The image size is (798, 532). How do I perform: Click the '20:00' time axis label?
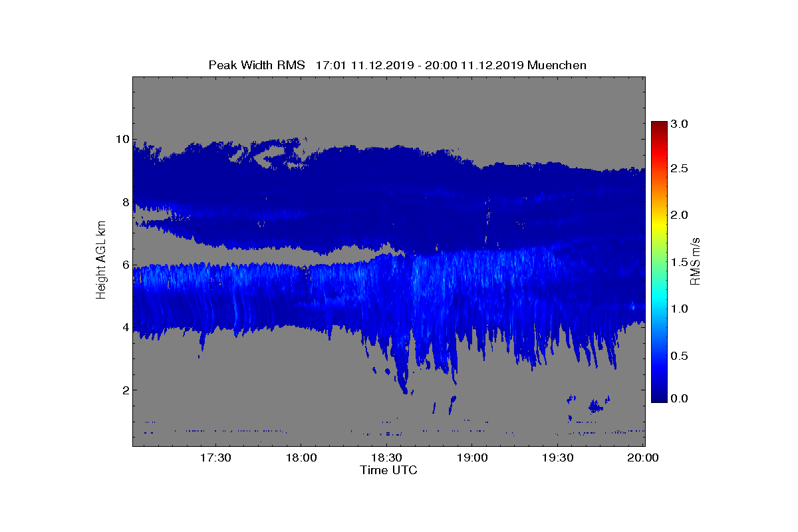click(x=644, y=458)
